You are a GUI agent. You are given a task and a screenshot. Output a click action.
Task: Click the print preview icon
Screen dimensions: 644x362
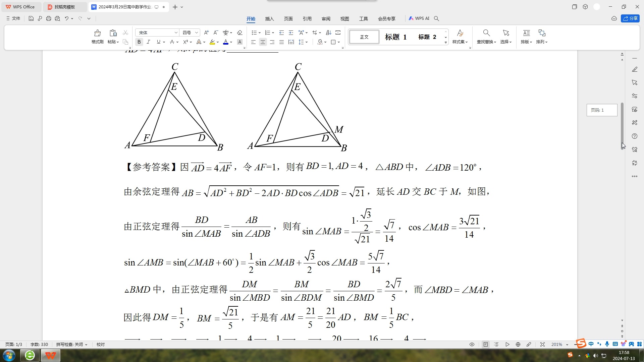click(57, 18)
